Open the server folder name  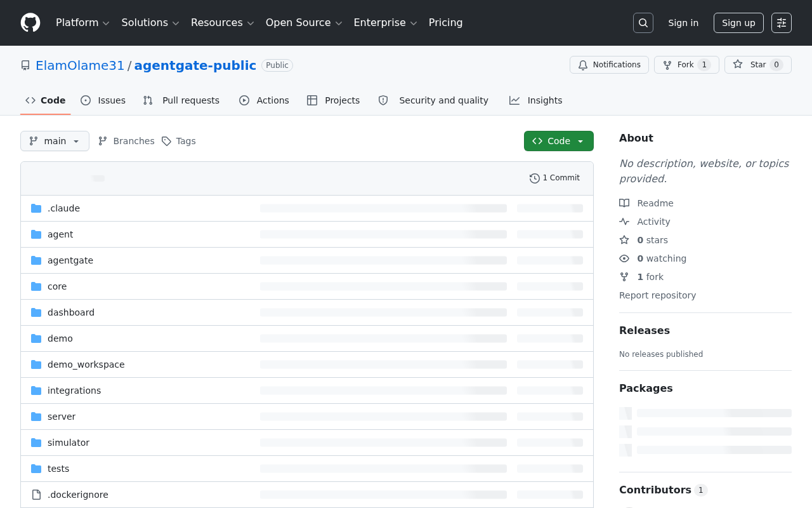click(x=62, y=417)
